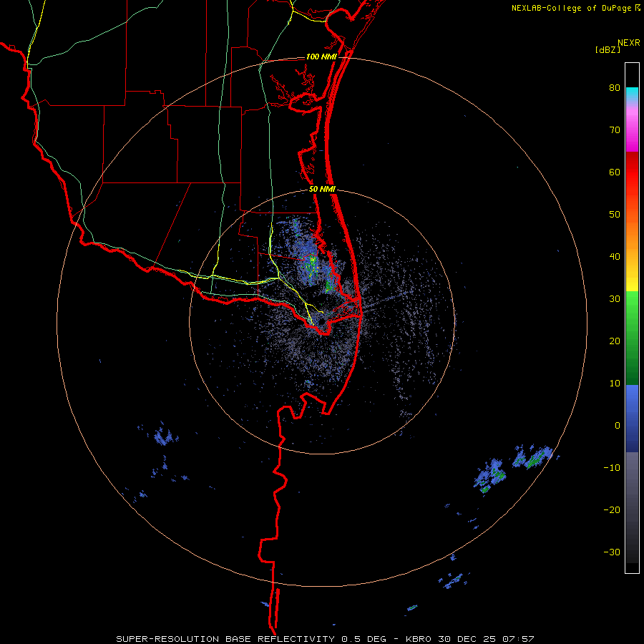Click the [dBZ] units label

[x=608, y=49]
